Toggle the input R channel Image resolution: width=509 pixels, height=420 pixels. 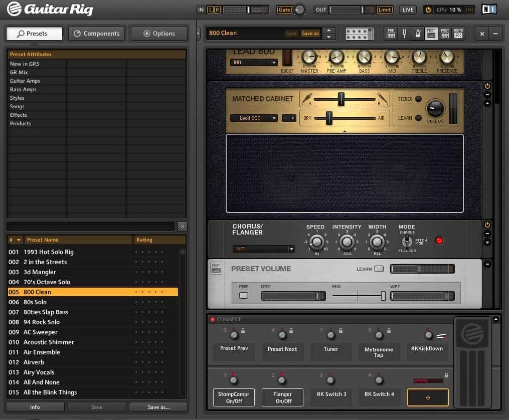218,10
